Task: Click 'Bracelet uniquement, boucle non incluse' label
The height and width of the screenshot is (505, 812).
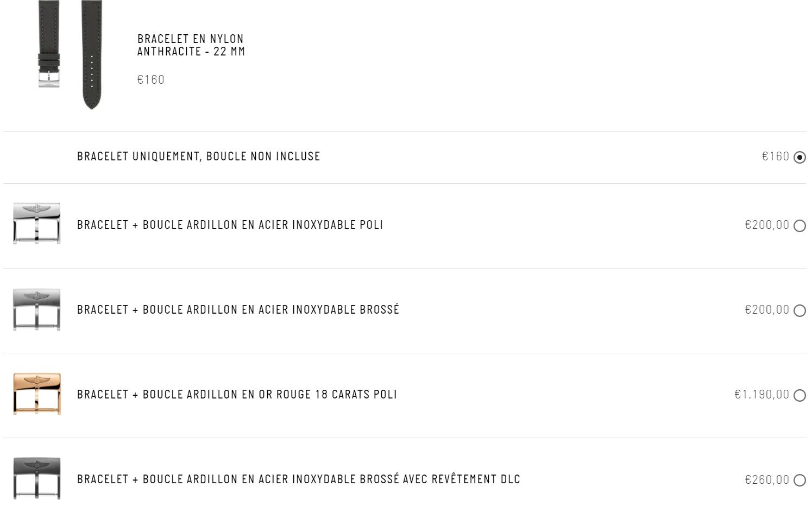Action: (x=199, y=157)
